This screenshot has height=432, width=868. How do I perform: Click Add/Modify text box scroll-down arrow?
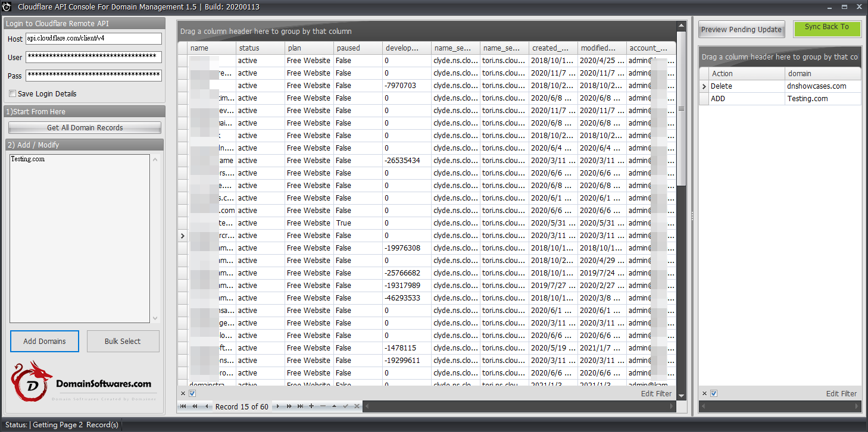pos(155,318)
